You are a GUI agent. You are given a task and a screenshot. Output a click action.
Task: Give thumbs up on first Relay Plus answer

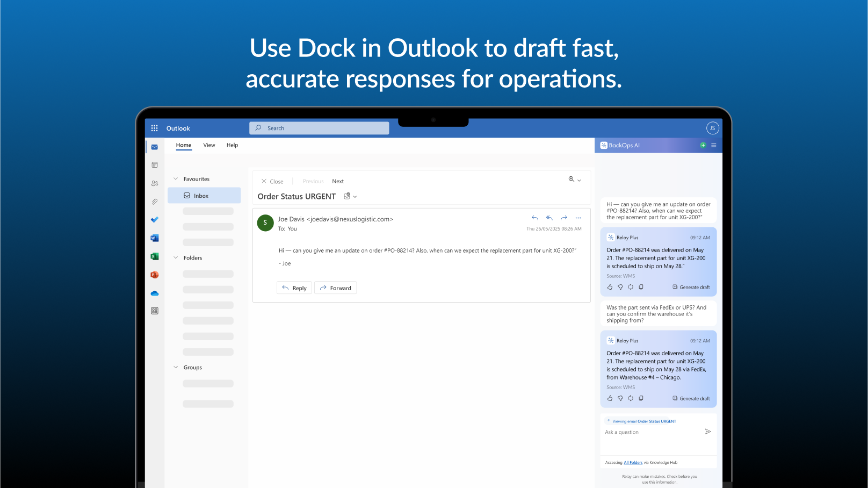610,286
